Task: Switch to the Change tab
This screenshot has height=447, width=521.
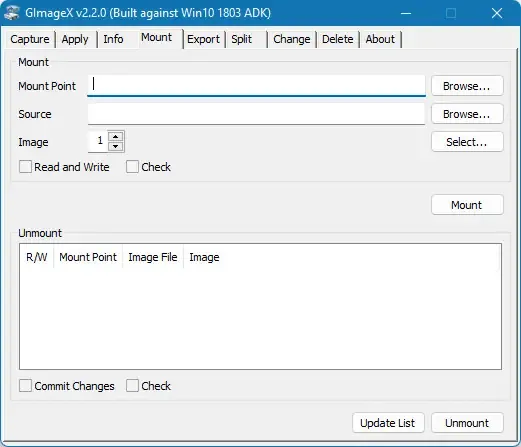Action: point(292,39)
